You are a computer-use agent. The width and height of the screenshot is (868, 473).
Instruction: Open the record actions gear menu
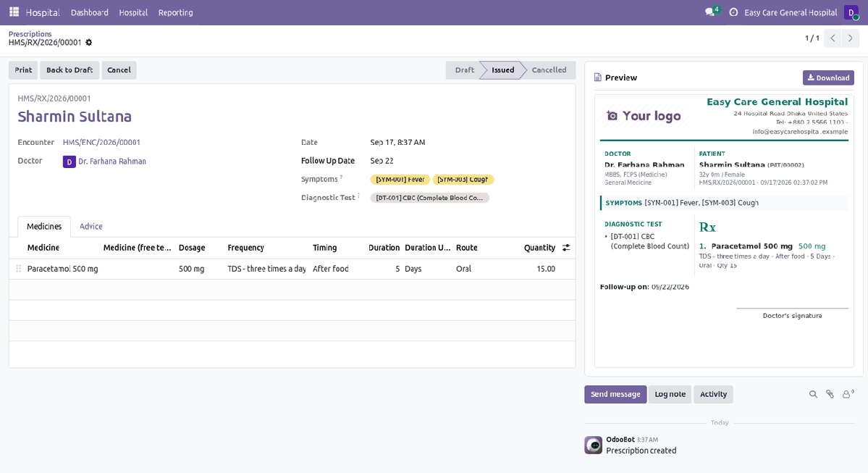(88, 43)
